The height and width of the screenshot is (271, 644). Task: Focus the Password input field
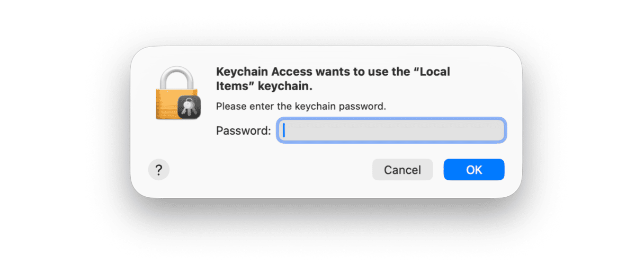[391, 130]
